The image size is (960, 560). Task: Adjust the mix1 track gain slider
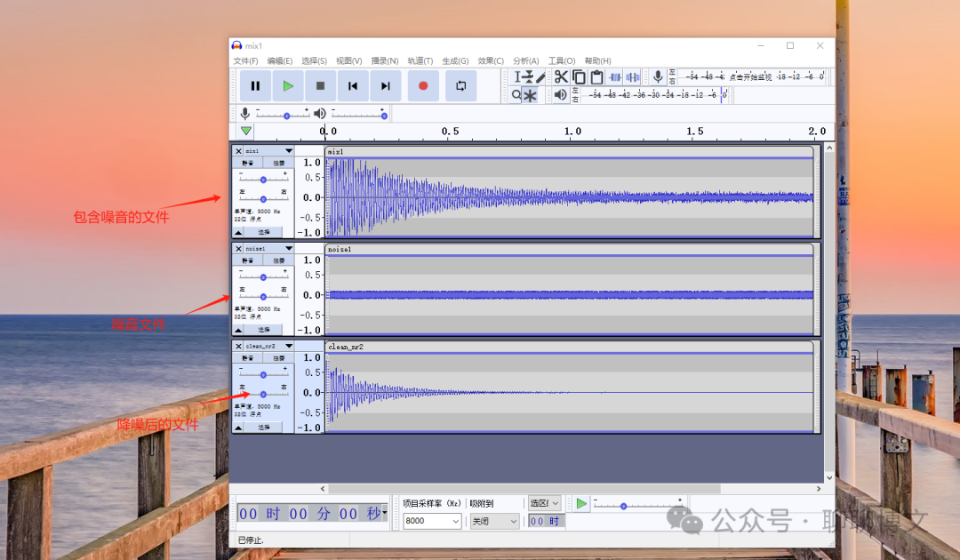point(263,180)
